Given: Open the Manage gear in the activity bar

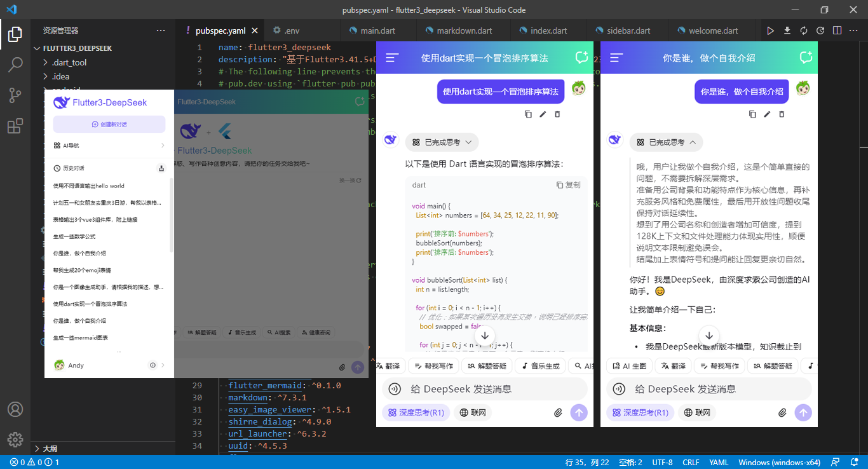Looking at the screenshot, I should tap(15, 439).
